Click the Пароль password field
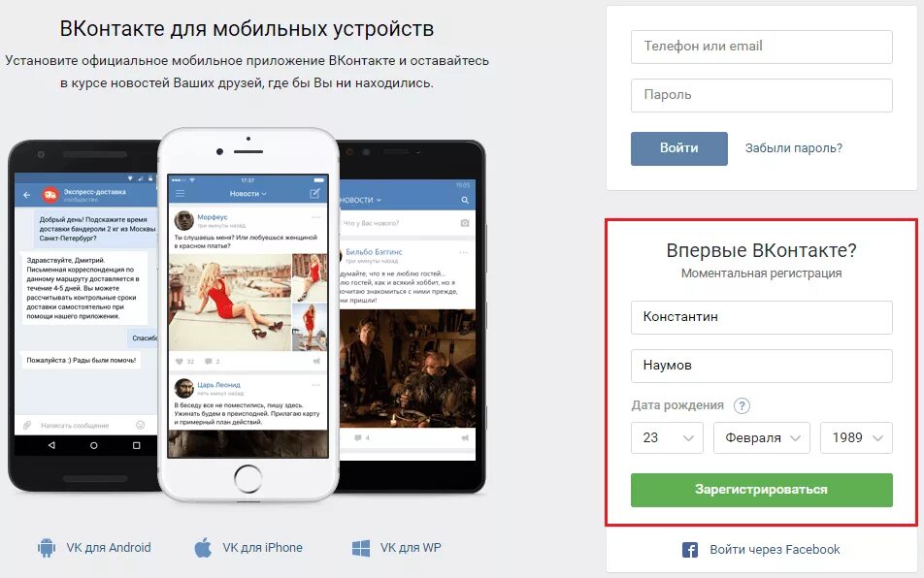Viewport: 924px width, 578px height. coord(761,95)
